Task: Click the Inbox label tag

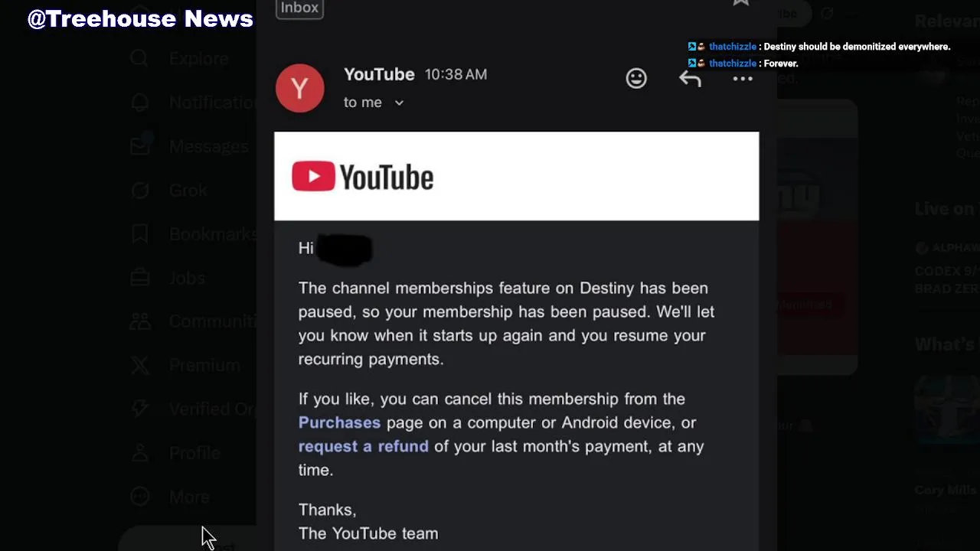Action: 299,8
